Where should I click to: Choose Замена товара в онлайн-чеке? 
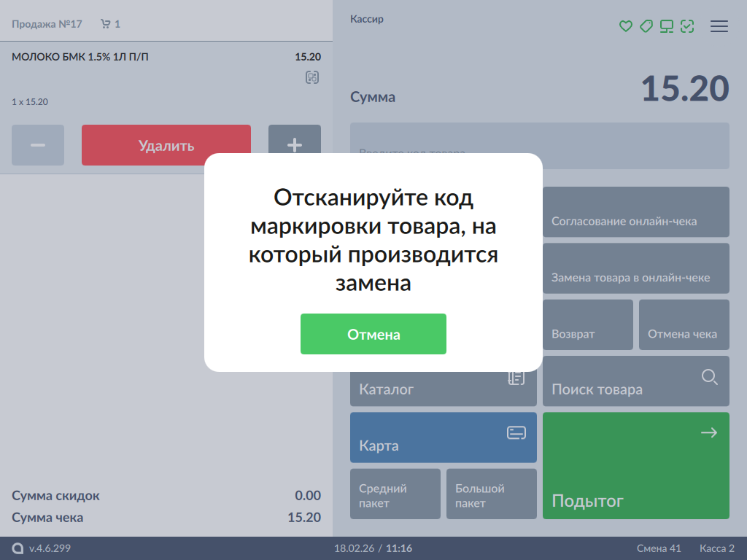(x=635, y=268)
